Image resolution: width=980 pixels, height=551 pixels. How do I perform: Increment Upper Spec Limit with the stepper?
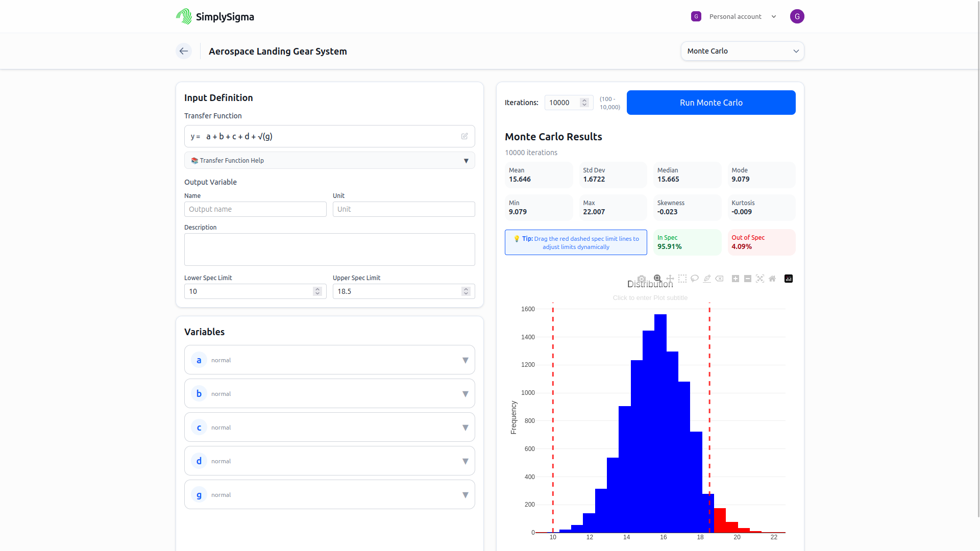pyautogui.click(x=465, y=289)
